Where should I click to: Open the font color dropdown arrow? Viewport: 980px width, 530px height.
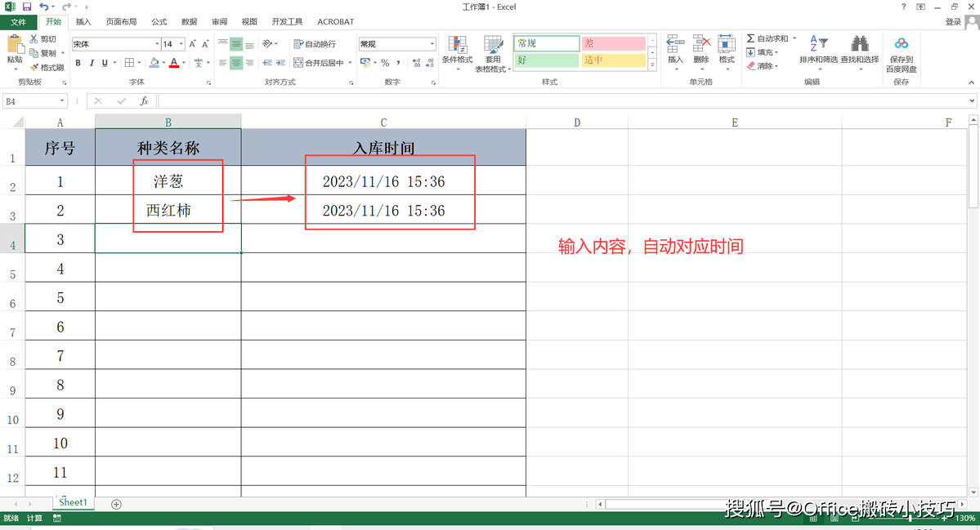pyautogui.click(x=183, y=62)
